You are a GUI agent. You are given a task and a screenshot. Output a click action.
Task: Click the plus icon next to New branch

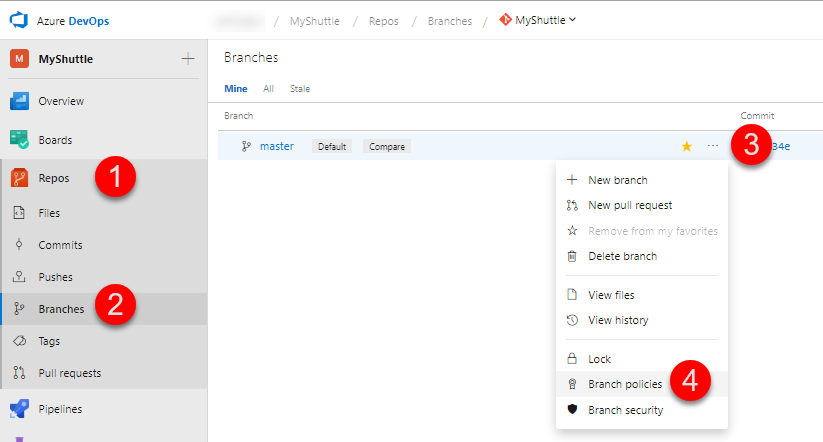click(x=572, y=180)
